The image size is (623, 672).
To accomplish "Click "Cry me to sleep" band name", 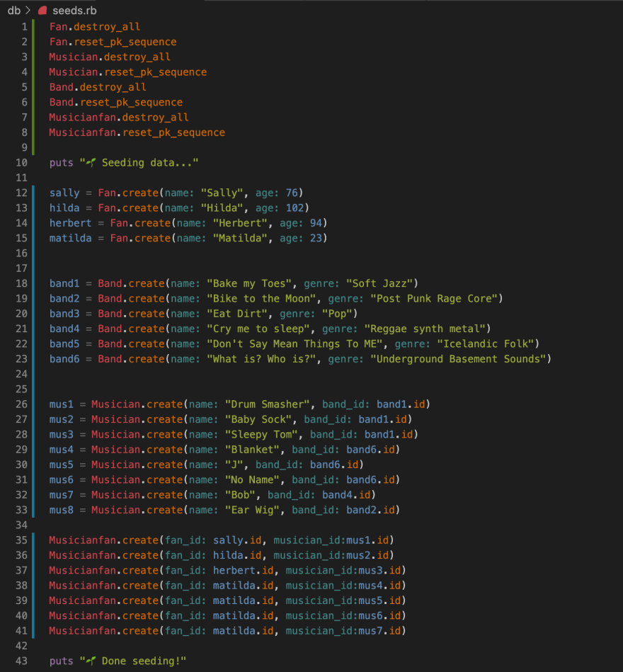I will click(x=258, y=329).
